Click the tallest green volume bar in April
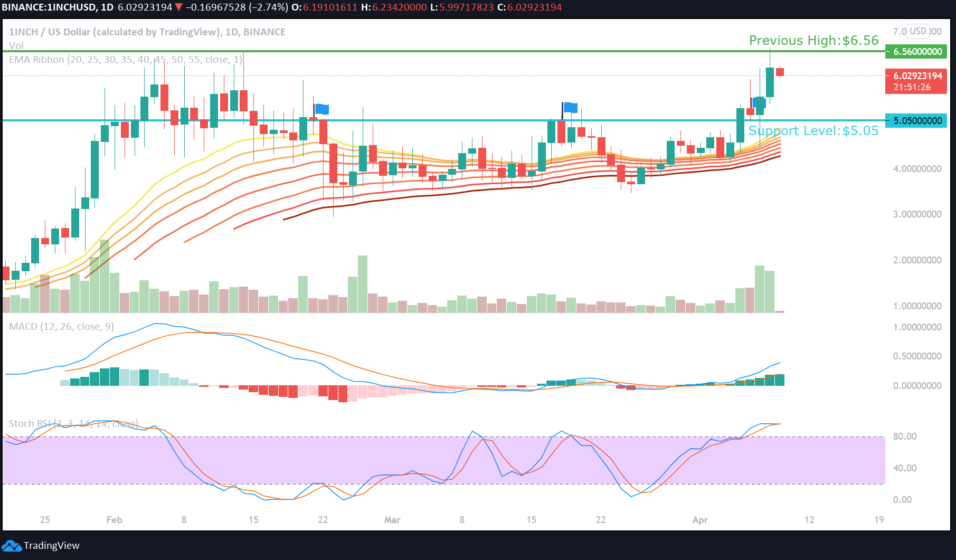Screen dimensions: 956x560 tap(760, 289)
